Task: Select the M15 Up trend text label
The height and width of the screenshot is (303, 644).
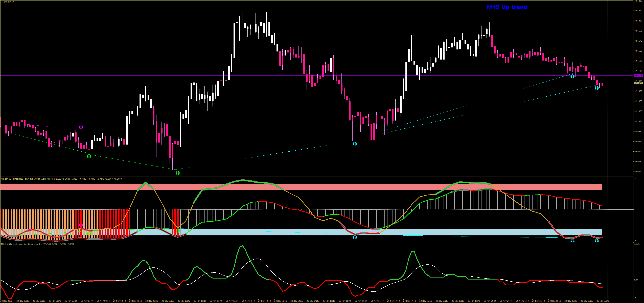Action: (x=507, y=7)
